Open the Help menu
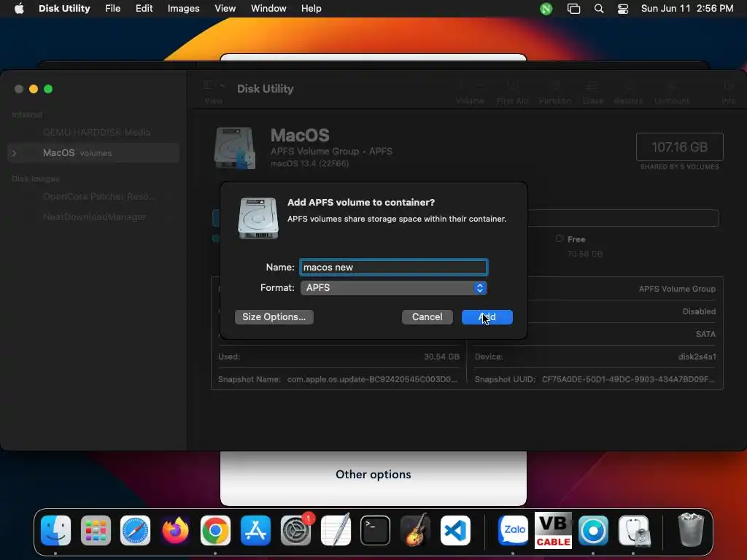 [311, 9]
